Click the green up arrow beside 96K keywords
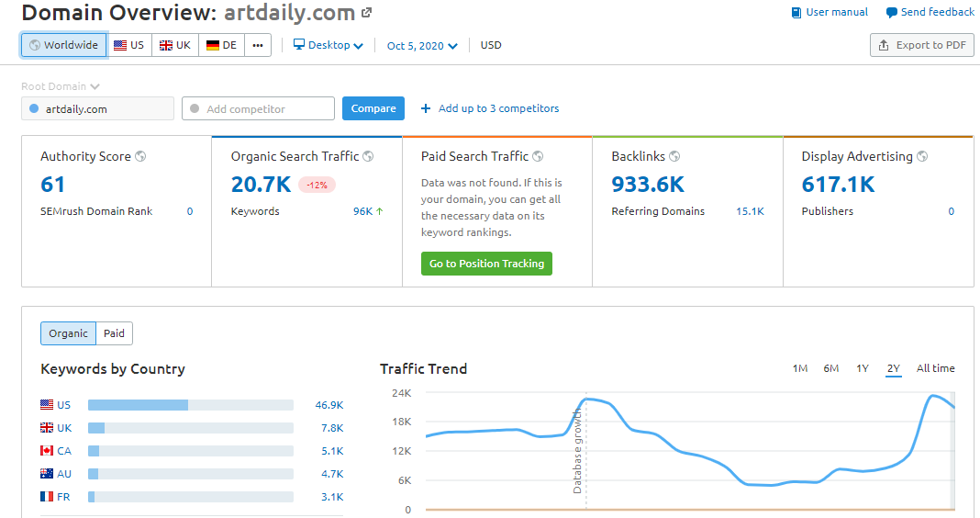Viewport: 980px width, 518px height. coord(379,211)
